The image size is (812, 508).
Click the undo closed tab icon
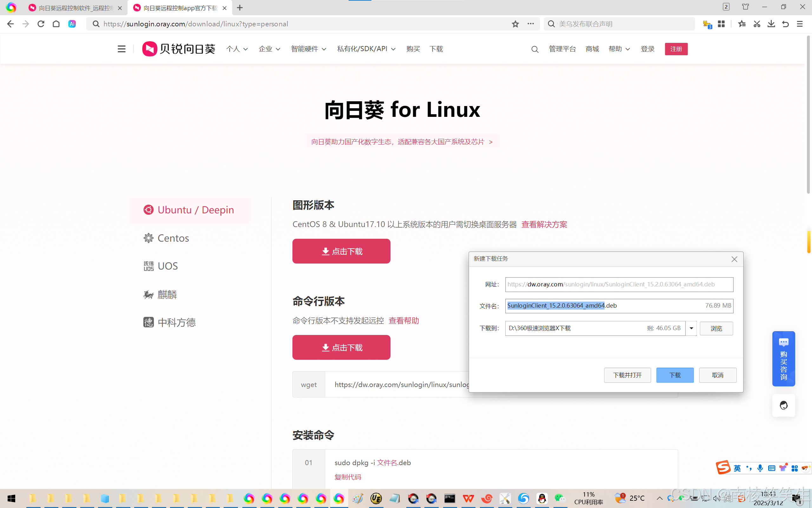[x=785, y=24]
